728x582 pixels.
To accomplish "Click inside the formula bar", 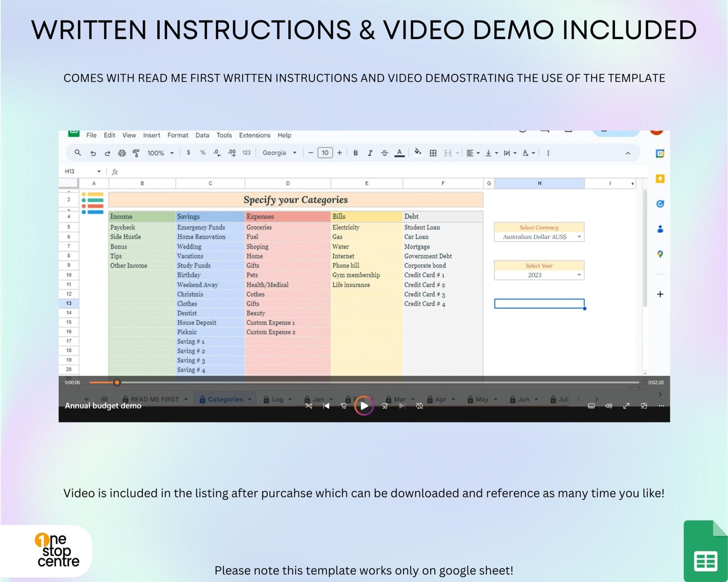I will coord(249,171).
